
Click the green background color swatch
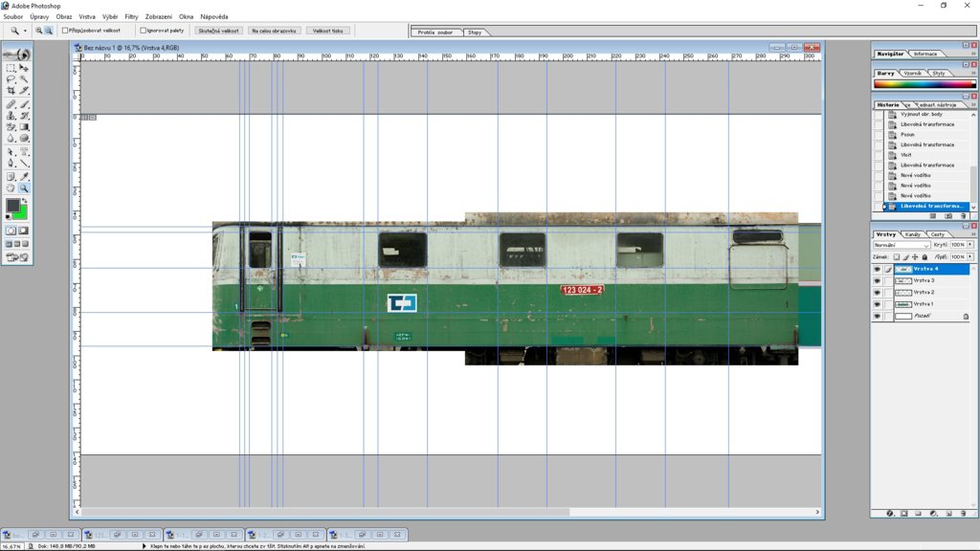tap(20, 211)
